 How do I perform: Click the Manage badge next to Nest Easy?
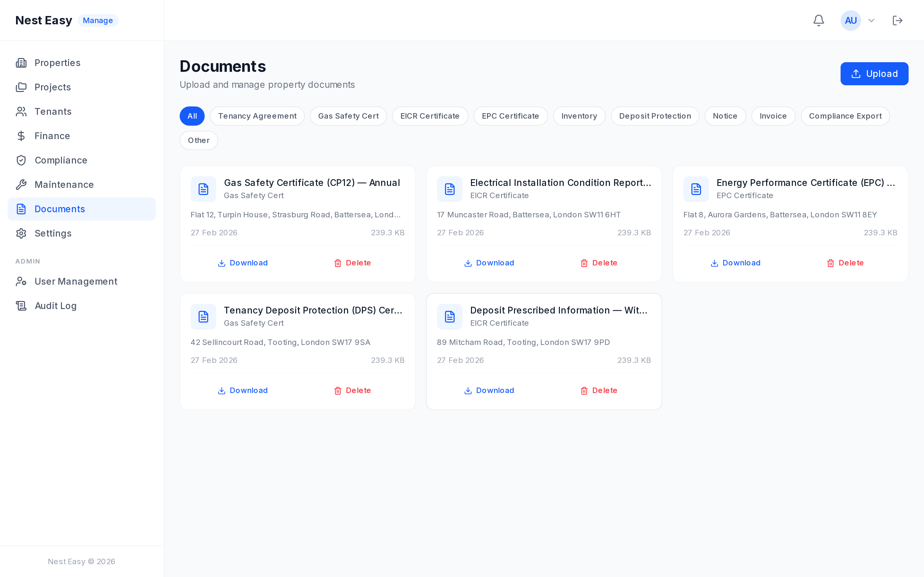(x=98, y=20)
